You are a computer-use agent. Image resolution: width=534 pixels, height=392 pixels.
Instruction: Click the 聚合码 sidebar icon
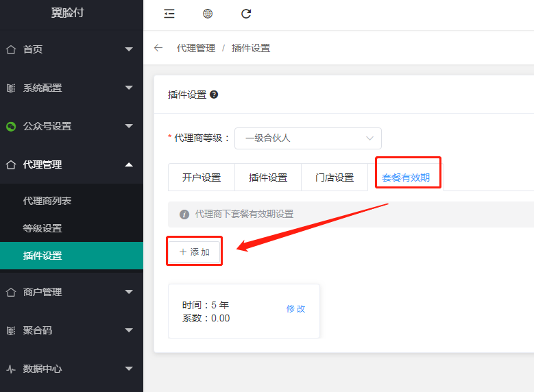[11, 330]
